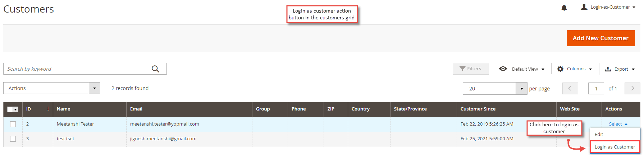This screenshot has width=644, height=155.
Task: Select the Meetanshi Tester row checkbox
Action: click(x=13, y=124)
